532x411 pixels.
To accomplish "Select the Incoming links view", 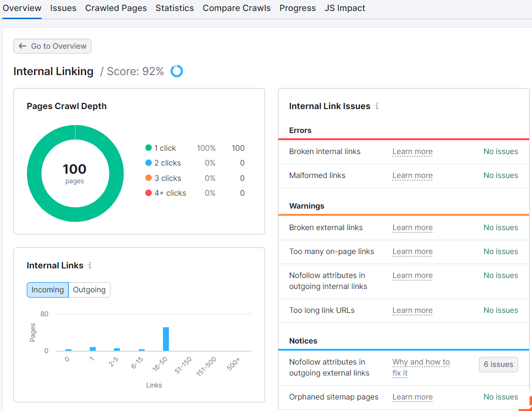I will pos(47,289).
